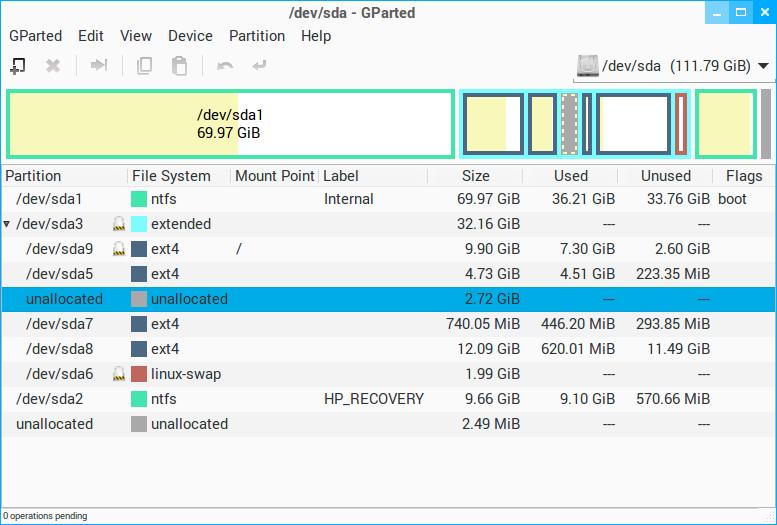Select the /dev/sda1 block in the disk map
This screenshot has width=777, height=525.
[230, 123]
